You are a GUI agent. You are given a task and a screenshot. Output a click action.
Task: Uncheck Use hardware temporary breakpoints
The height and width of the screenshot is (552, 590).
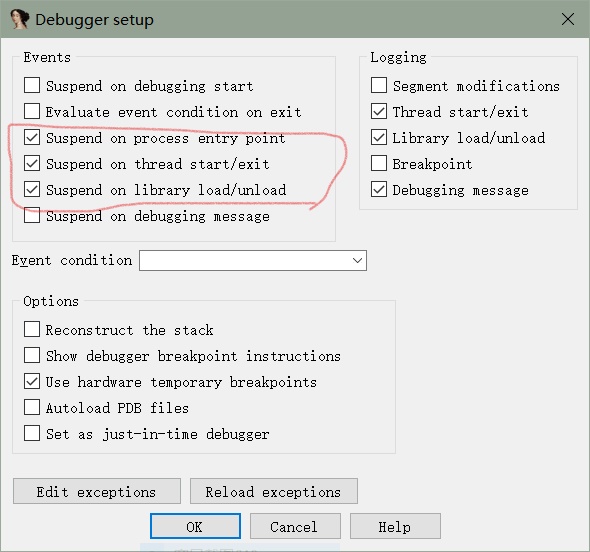pos(32,381)
